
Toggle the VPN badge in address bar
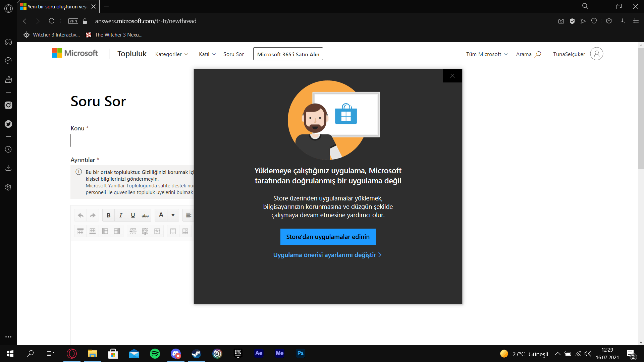(x=73, y=21)
